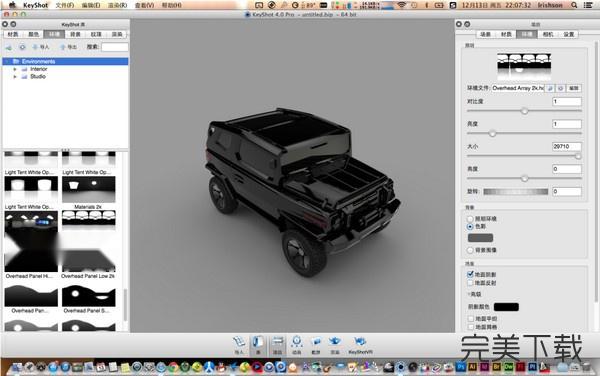Click the Edit (编辑) button next to environment file

pos(574,88)
